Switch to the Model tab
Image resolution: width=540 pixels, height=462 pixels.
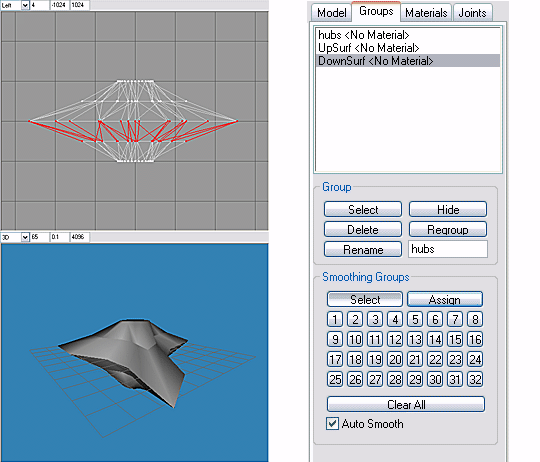pos(331,13)
